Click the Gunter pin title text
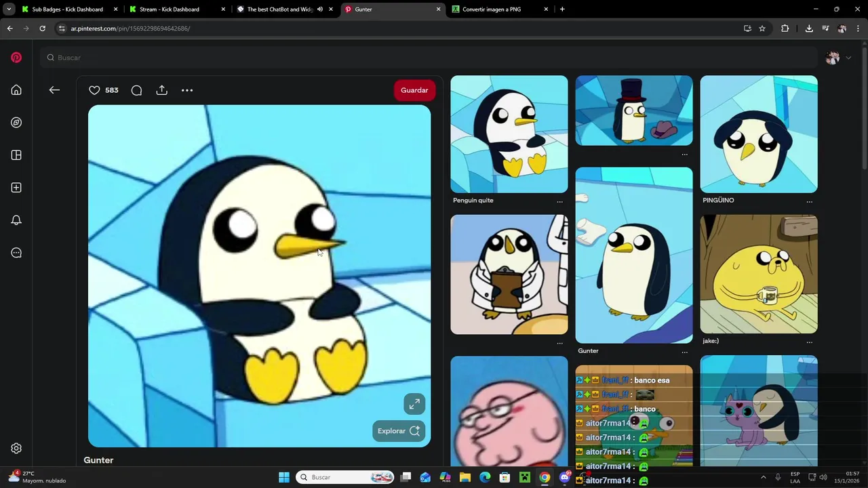The width and height of the screenshot is (868, 488). (98, 460)
